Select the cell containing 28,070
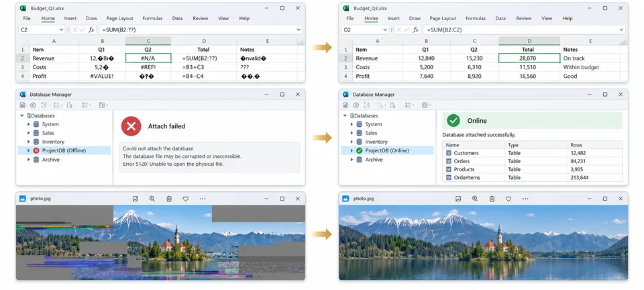The height and width of the screenshot is (290, 644). [x=529, y=58]
